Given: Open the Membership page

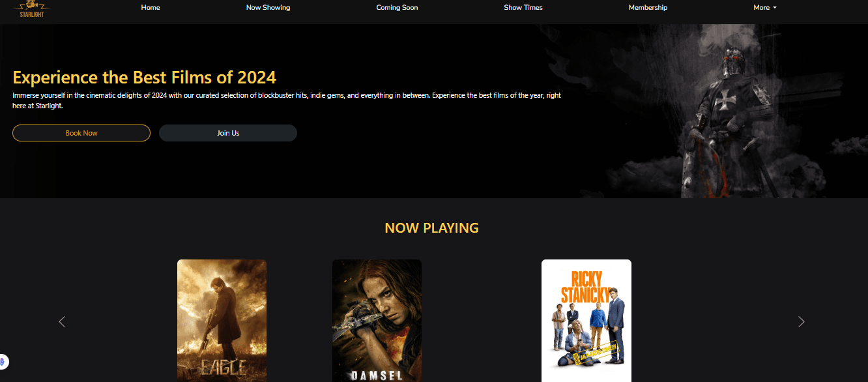Looking at the screenshot, I should pyautogui.click(x=648, y=8).
